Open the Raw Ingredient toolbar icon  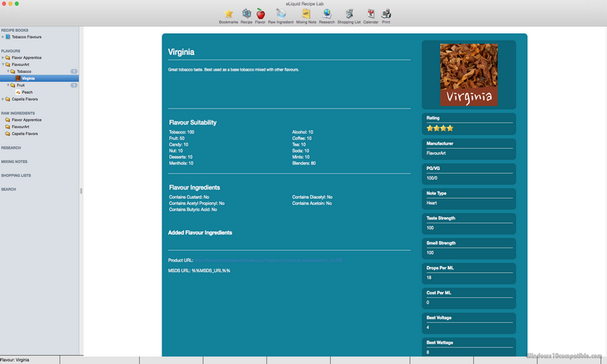coord(281,14)
